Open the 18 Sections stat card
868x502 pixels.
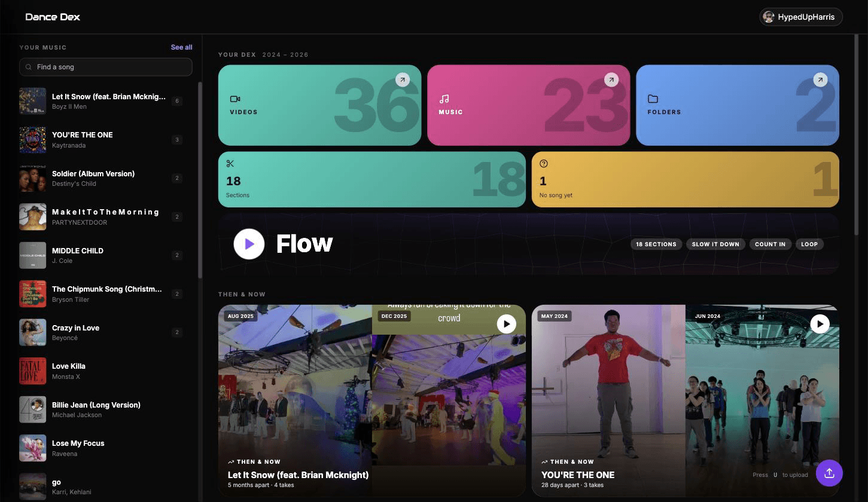point(372,179)
